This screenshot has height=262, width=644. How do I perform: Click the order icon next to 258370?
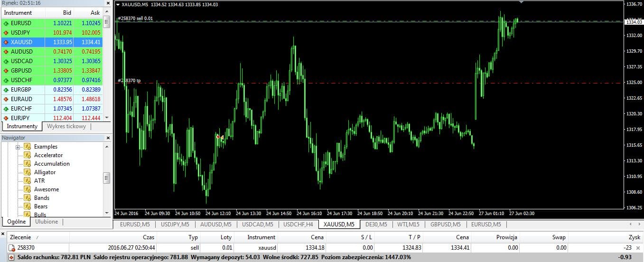tap(11, 247)
